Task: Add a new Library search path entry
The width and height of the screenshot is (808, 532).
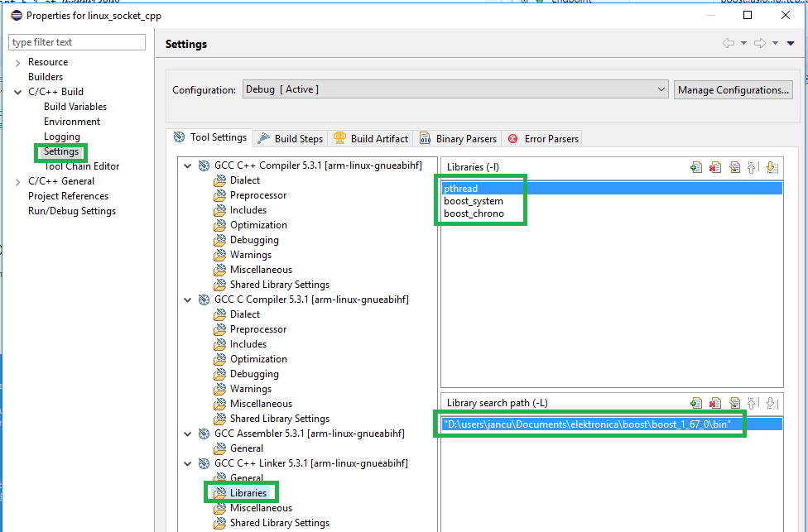Action: pos(696,403)
